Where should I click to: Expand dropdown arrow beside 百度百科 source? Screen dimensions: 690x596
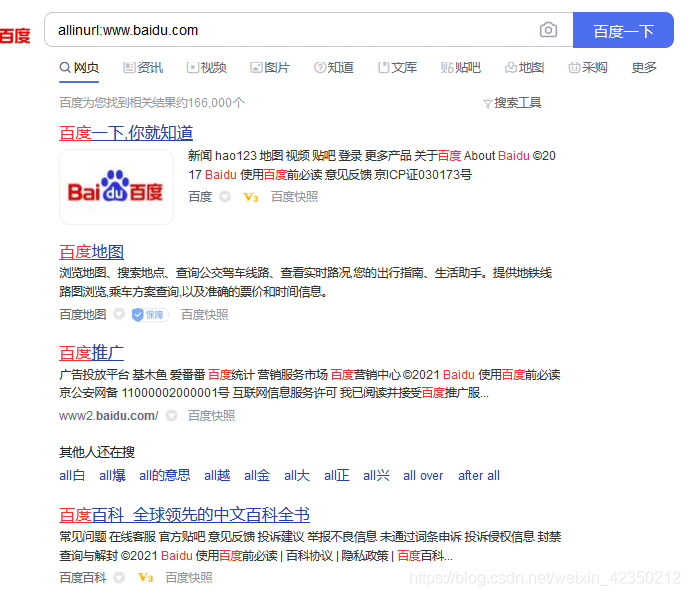click(119, 578)
